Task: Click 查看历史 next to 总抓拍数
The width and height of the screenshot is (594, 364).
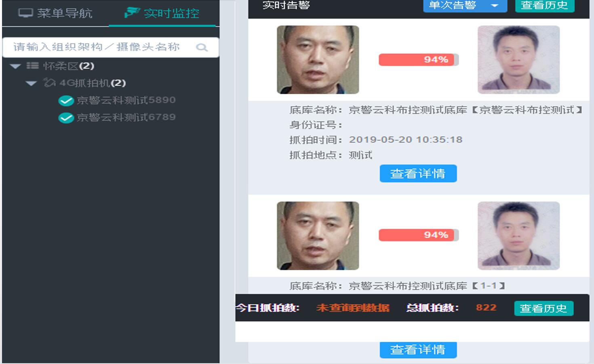Action: point(543,308)
